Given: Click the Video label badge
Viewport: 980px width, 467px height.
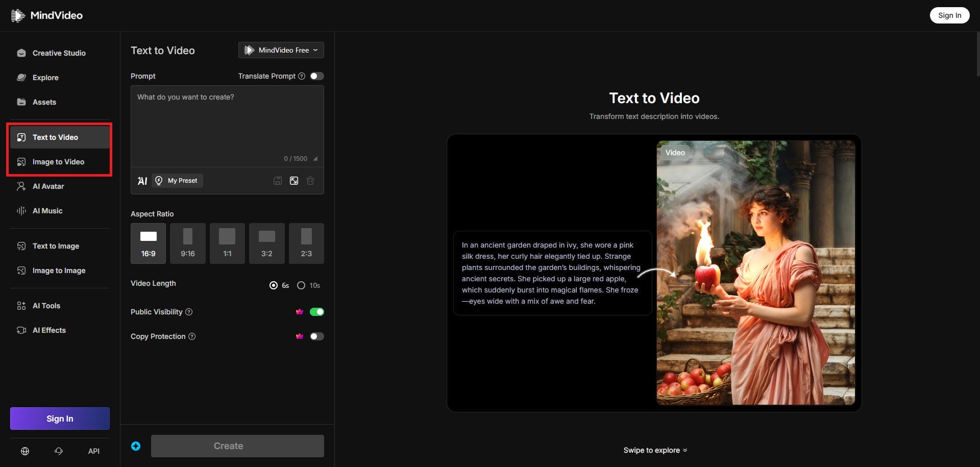Looking at the screenshot, I should [x=675, y=153].
